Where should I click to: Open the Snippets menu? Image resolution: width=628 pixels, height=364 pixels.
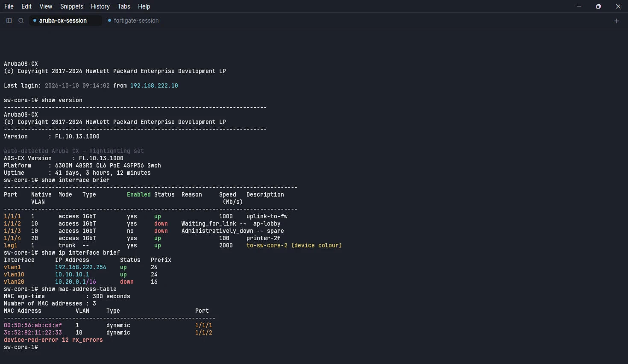[72, 6]
